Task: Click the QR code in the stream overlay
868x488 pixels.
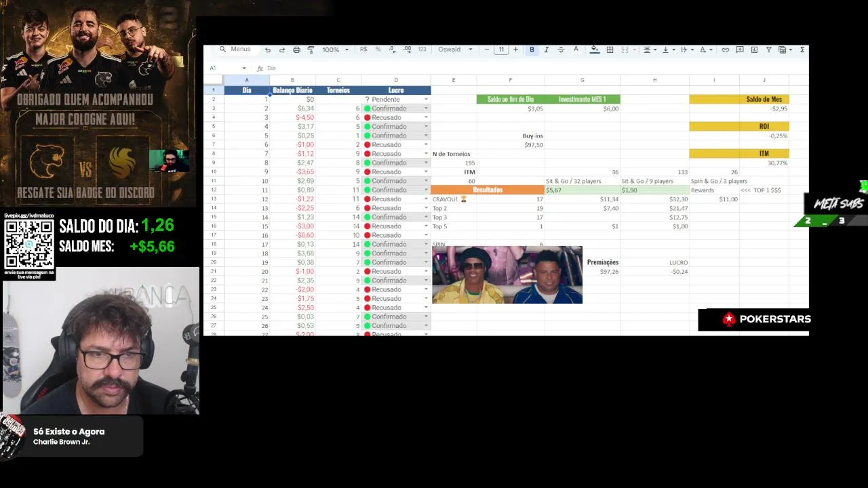Action: (29, 244)
